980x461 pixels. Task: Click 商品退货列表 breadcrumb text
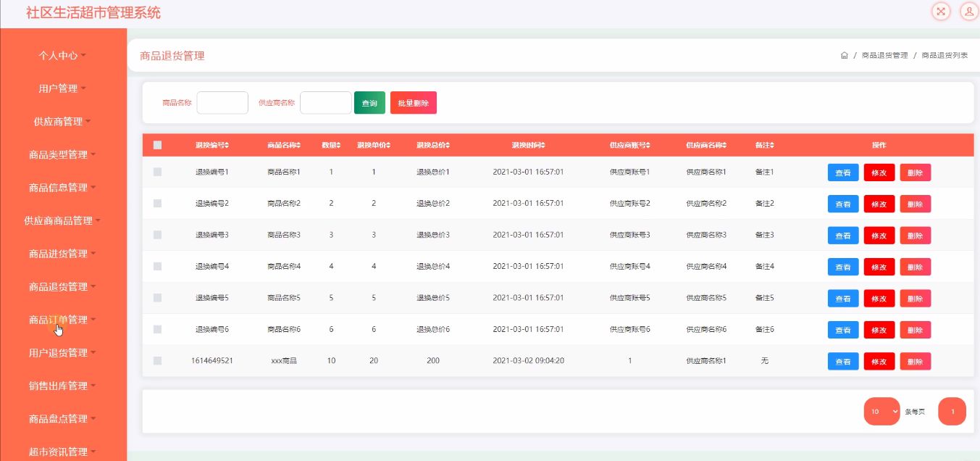point(945,56)
